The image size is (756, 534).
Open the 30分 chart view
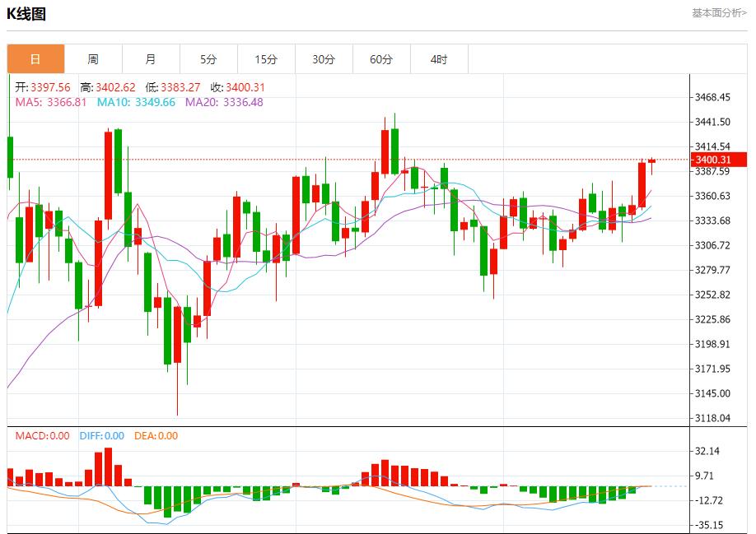coord(324,58)
